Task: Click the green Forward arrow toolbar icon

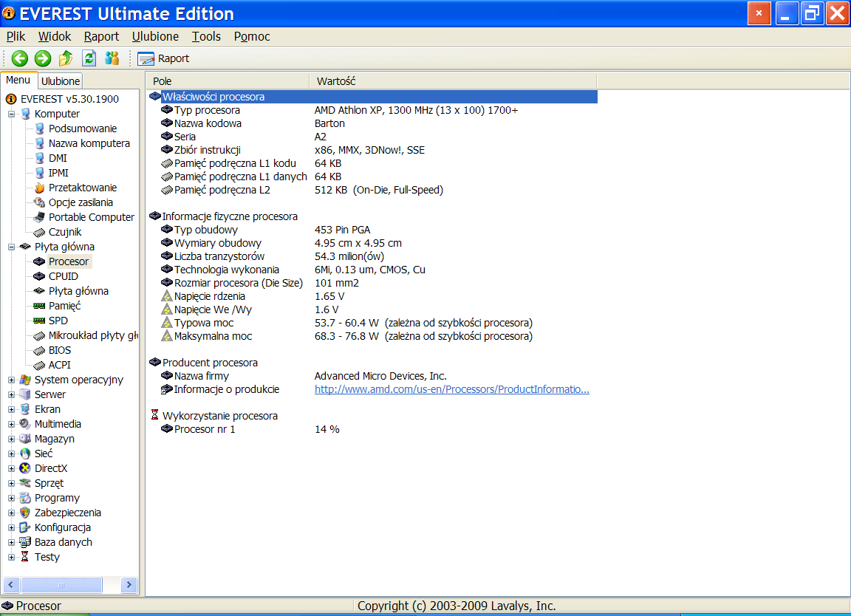Action: 43,58
